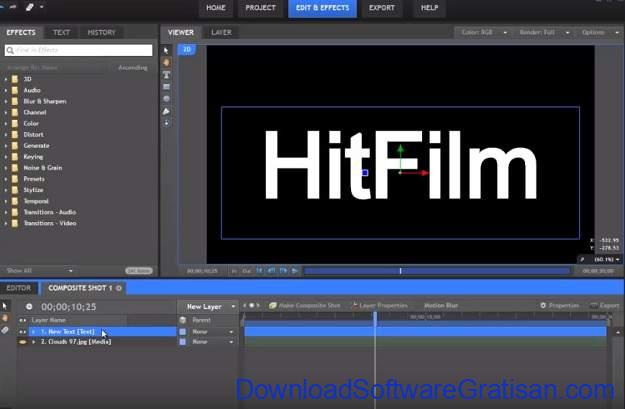Select the Text tool in viewer toolbar
Screen dimensions: 625x409
pos(166,75)
